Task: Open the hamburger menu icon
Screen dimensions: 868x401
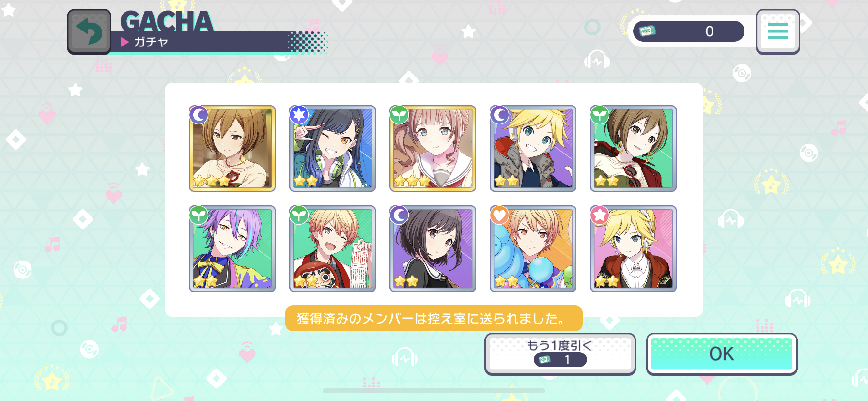Action: [x=777, y=31]
